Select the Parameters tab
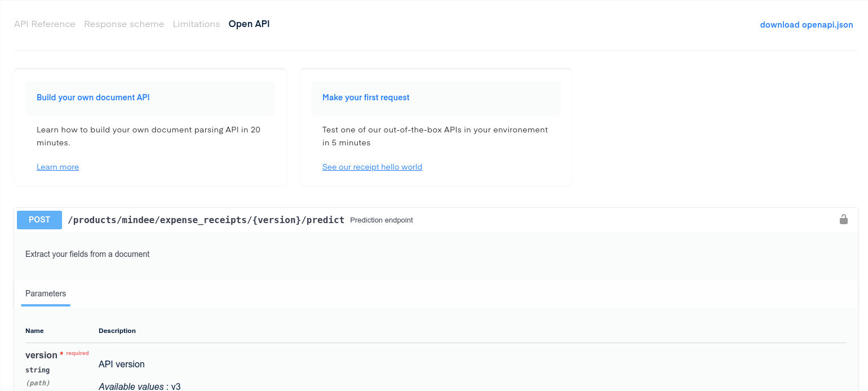868x391 pixels. (x=46, y=294)
